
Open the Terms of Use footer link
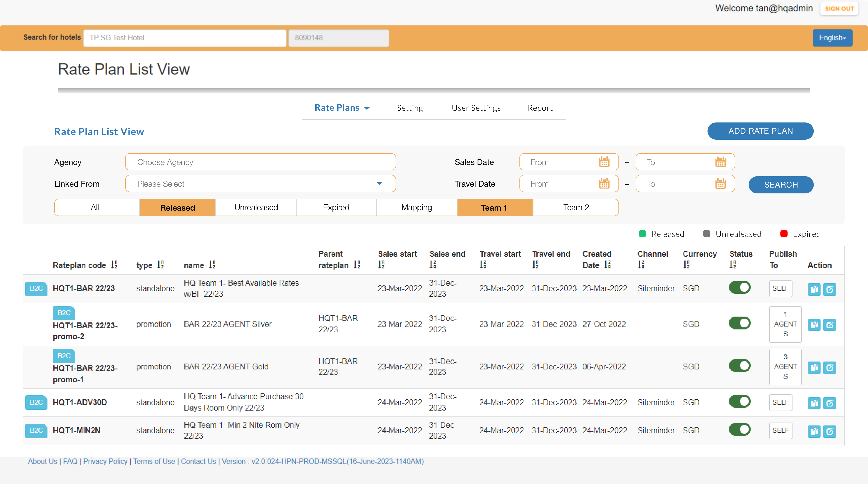coord(154,461)
